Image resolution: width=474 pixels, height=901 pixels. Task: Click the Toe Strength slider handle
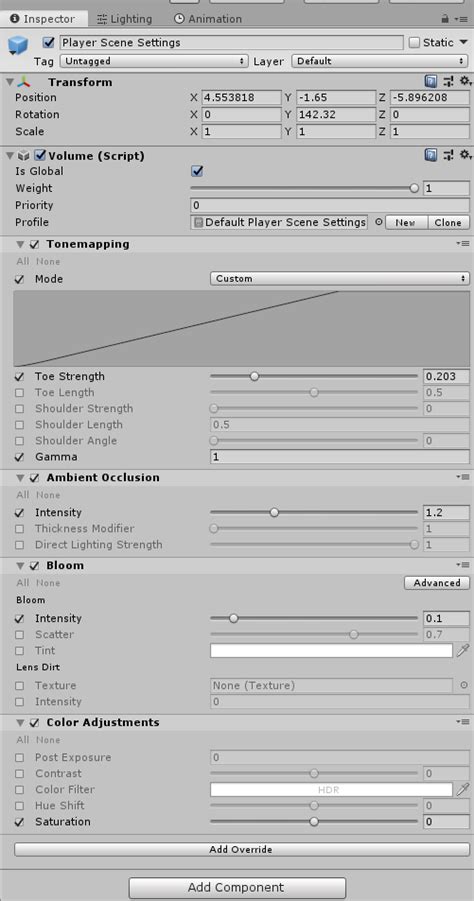tap(255, 377)
